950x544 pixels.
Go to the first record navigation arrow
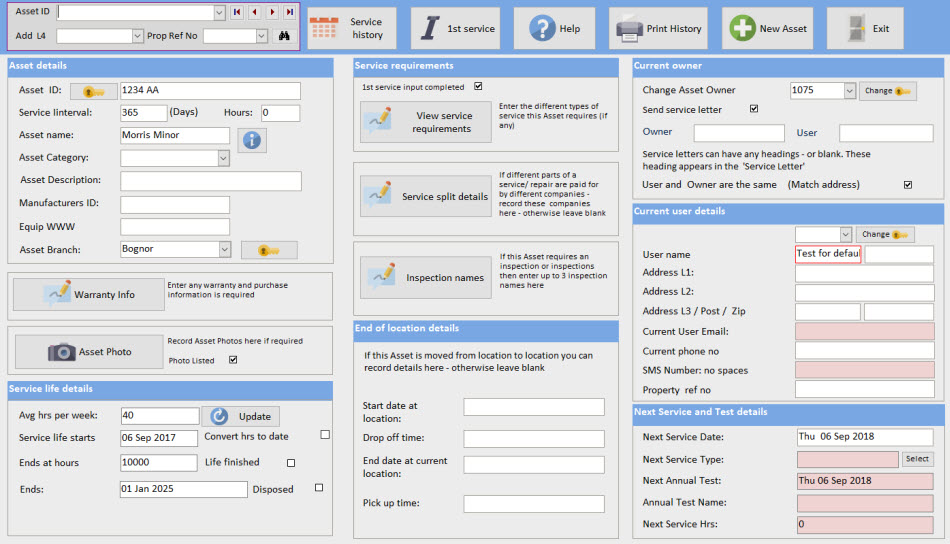pos(237,13)
